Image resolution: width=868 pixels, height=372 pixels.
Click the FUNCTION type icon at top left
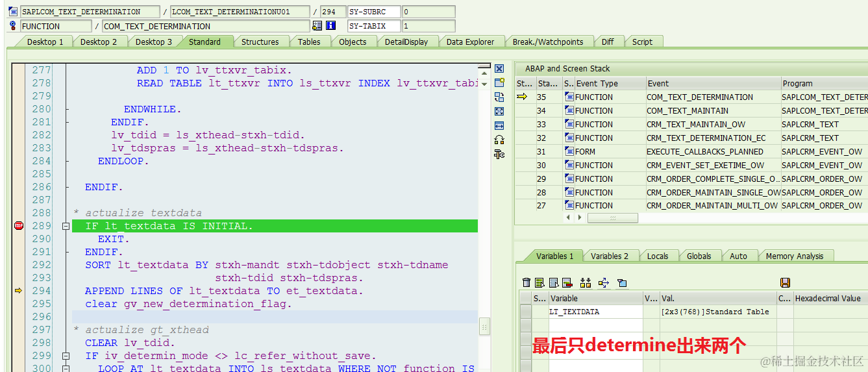point(13,26)
